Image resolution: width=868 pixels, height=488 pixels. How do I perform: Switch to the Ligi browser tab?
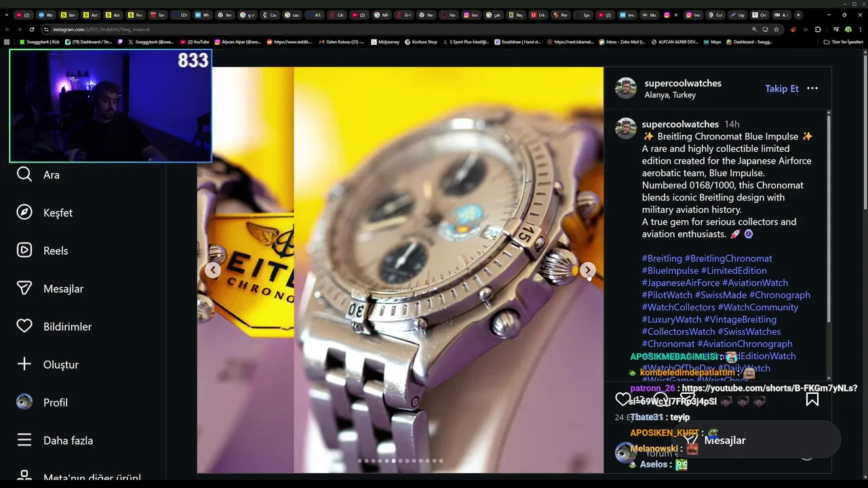point(737,15)
